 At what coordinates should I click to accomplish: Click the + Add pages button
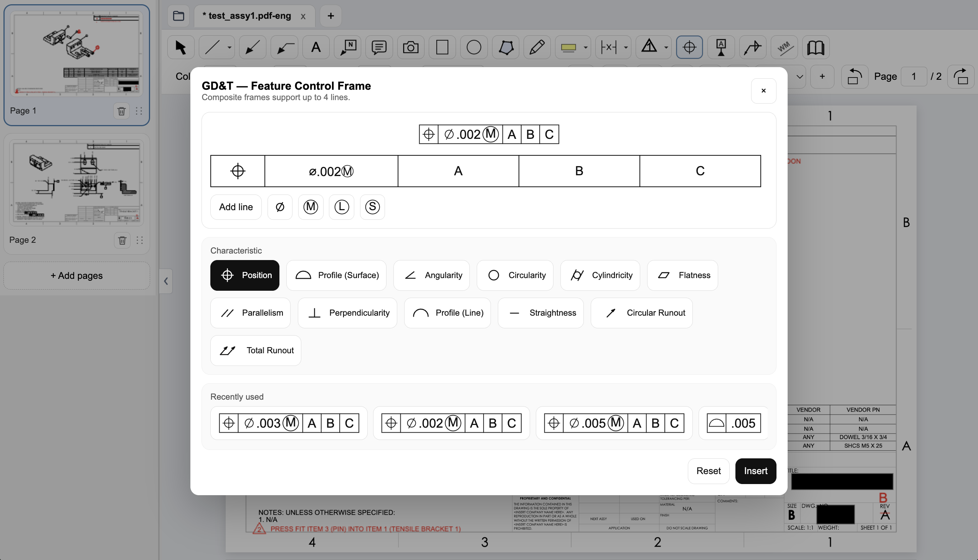click(x=77, y=276)
